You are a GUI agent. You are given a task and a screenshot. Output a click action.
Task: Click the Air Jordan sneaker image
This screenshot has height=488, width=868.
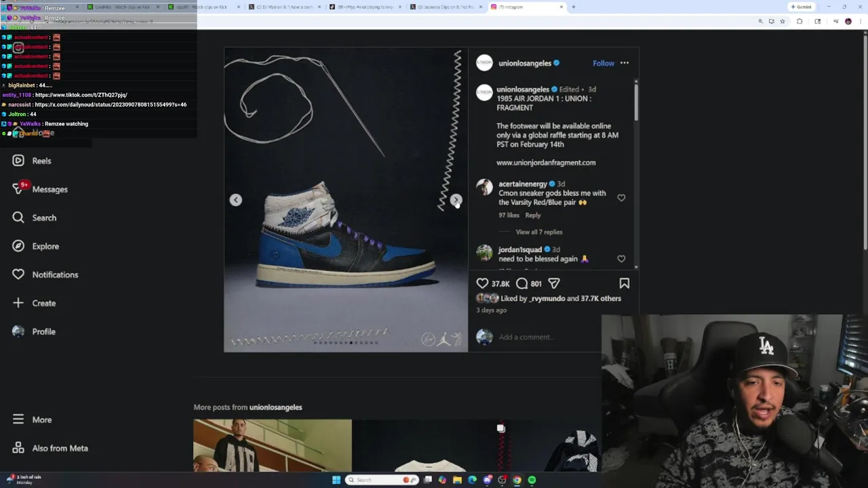(x=346, y=237)
